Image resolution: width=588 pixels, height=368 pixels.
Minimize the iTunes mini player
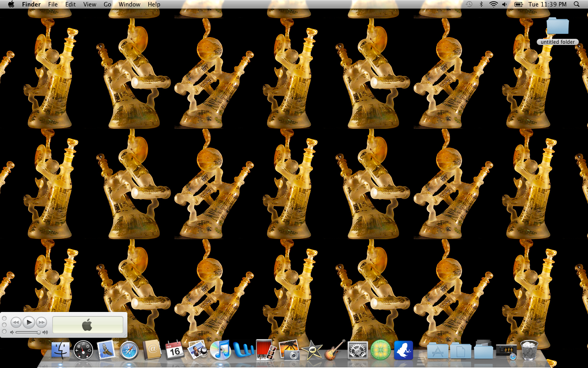4,325
